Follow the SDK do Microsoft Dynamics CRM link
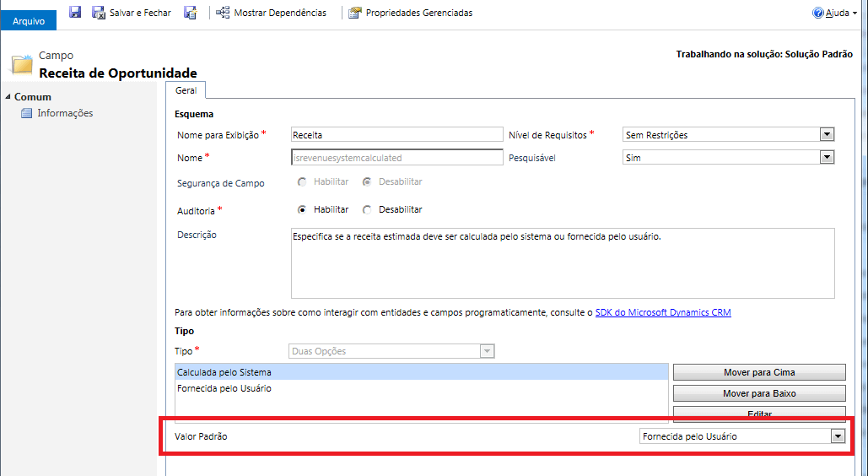 tap(663, 312)
